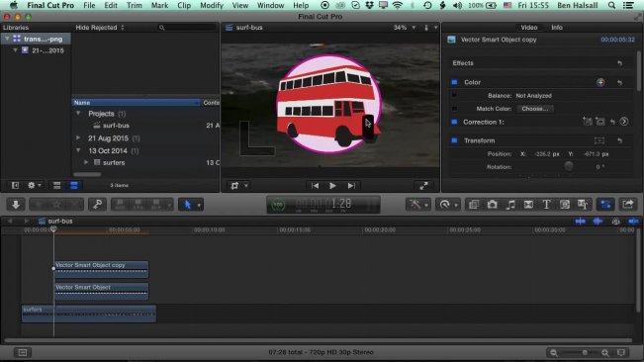Open Spotlight search in menu bar
Screen dimensions: 644x362
coord(611,5)
